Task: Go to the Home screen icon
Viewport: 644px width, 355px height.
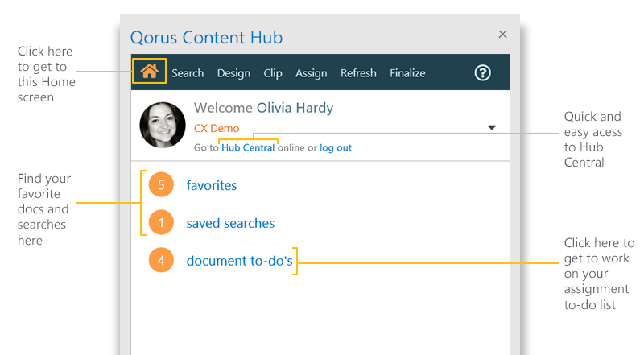Action: coord(149,71)
